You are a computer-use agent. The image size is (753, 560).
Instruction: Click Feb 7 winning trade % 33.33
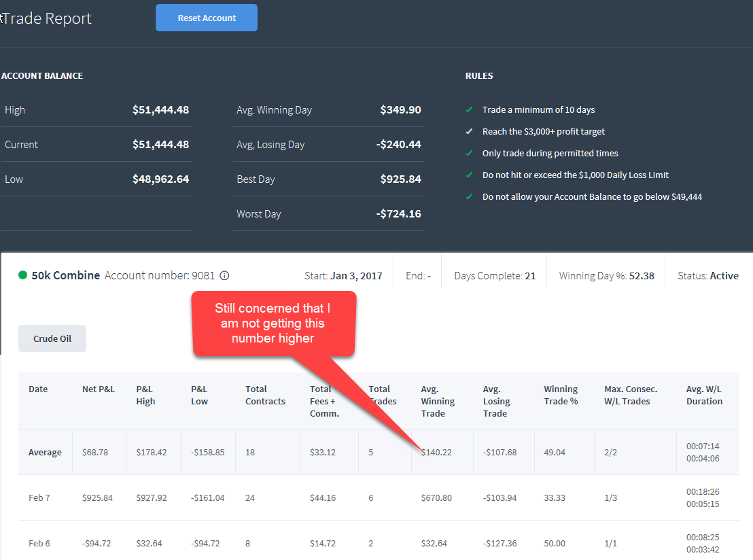(x=554, y=498)
